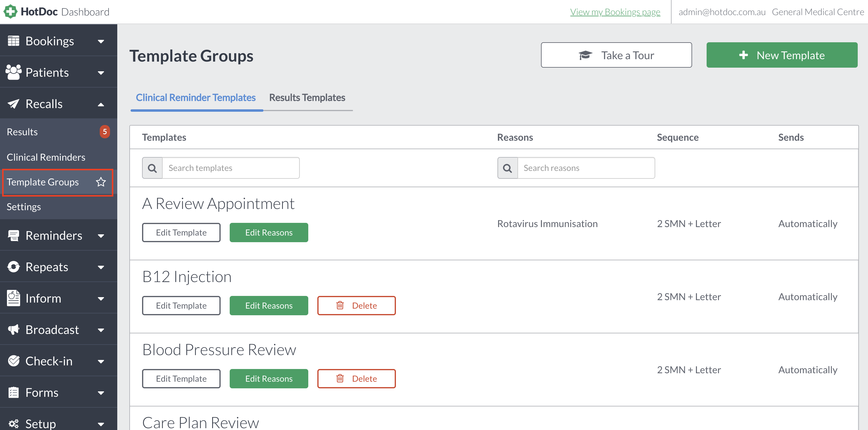This screenshot has height=430, width=868.
Task: Edit Reasons for A Review Appointment
Action: [269, 232]
